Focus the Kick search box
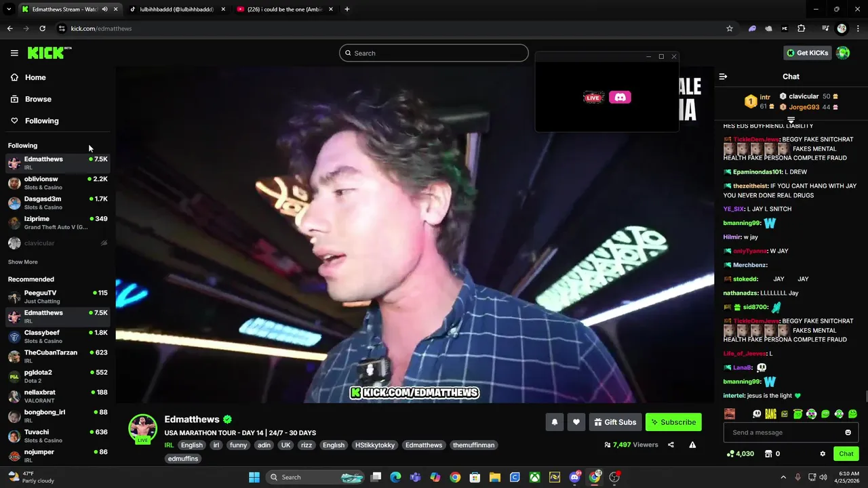 click(x=434, y=53)
